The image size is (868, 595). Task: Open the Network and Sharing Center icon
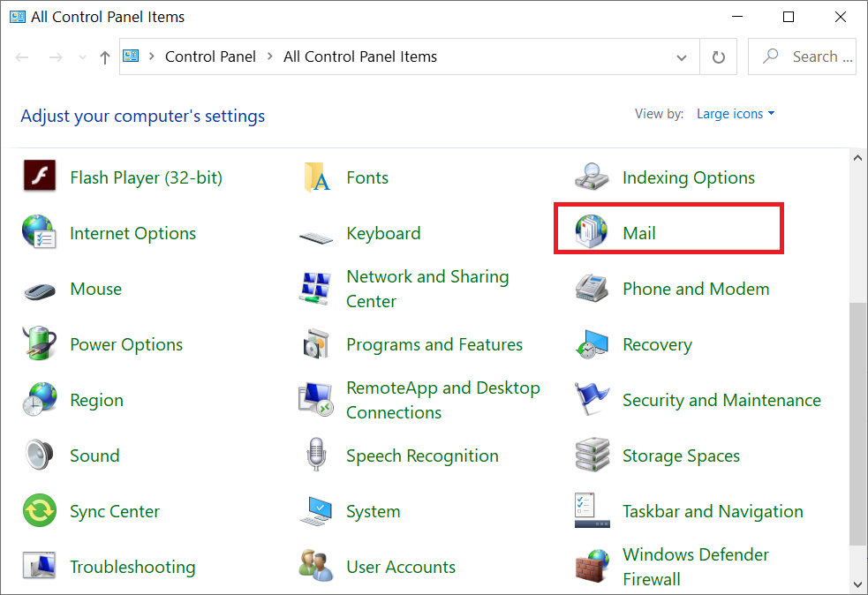click(x=315, y=289)
